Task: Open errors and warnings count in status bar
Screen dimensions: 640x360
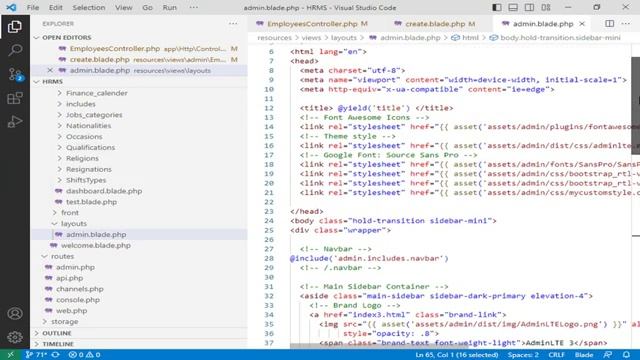Action: [84, 355]
